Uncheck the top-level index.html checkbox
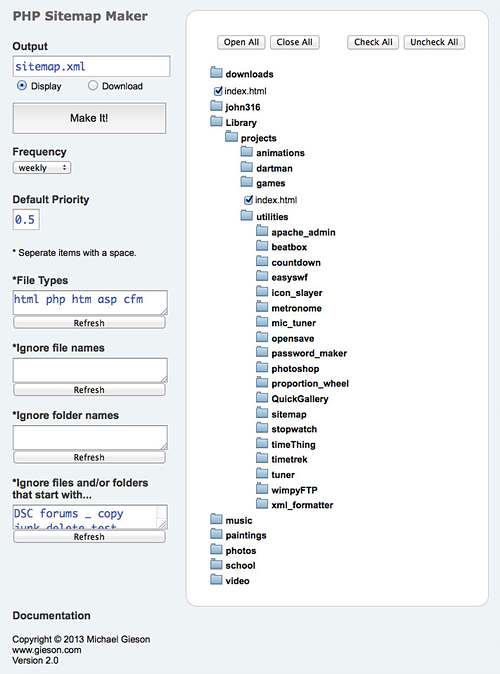The image size is (500, 674). point(218,91)
